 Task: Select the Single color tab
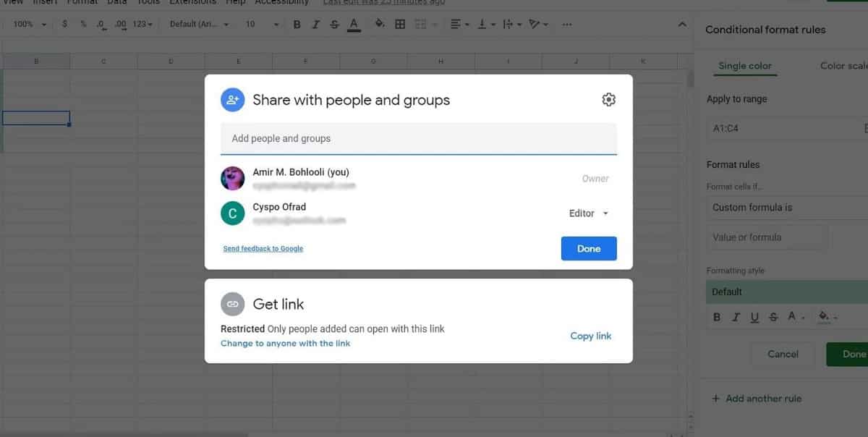[x=745, y=65]
